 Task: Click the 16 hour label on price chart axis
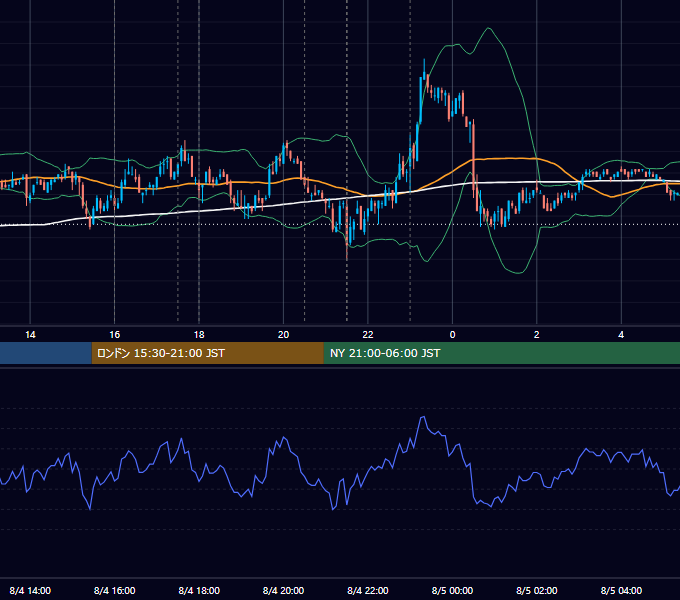tap(114, 335)
